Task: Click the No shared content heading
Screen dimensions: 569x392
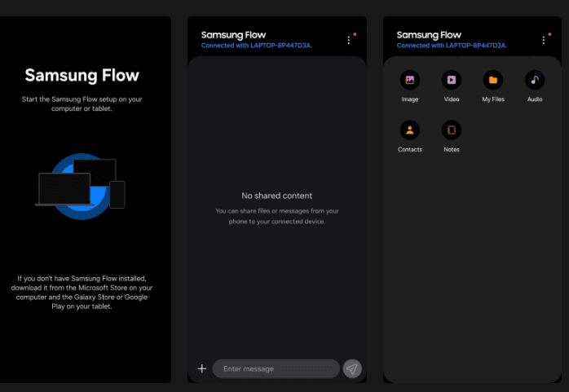Action: click(276, 196)
